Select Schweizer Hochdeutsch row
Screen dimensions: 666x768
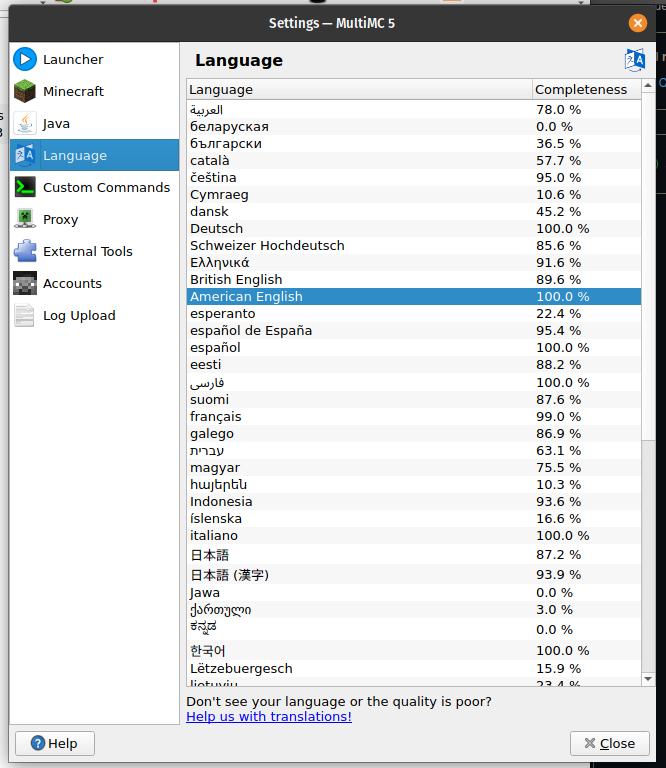(414, 246)
